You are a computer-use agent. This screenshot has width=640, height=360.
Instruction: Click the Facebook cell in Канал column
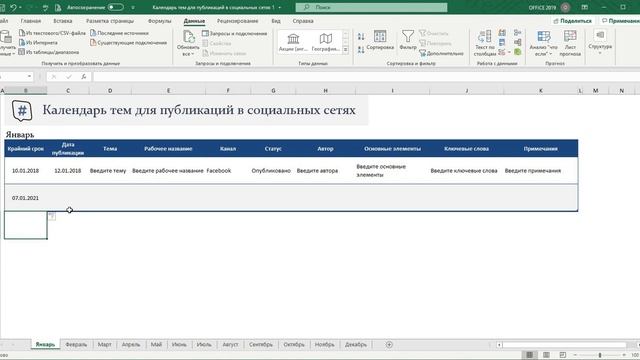228,171
